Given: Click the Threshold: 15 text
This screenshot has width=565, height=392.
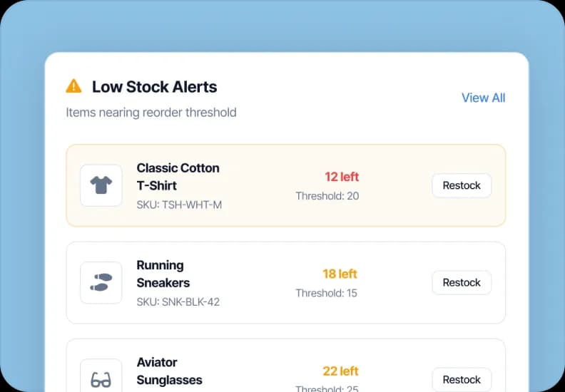Looking at the screenshot, I should click(x=326, y=292).
